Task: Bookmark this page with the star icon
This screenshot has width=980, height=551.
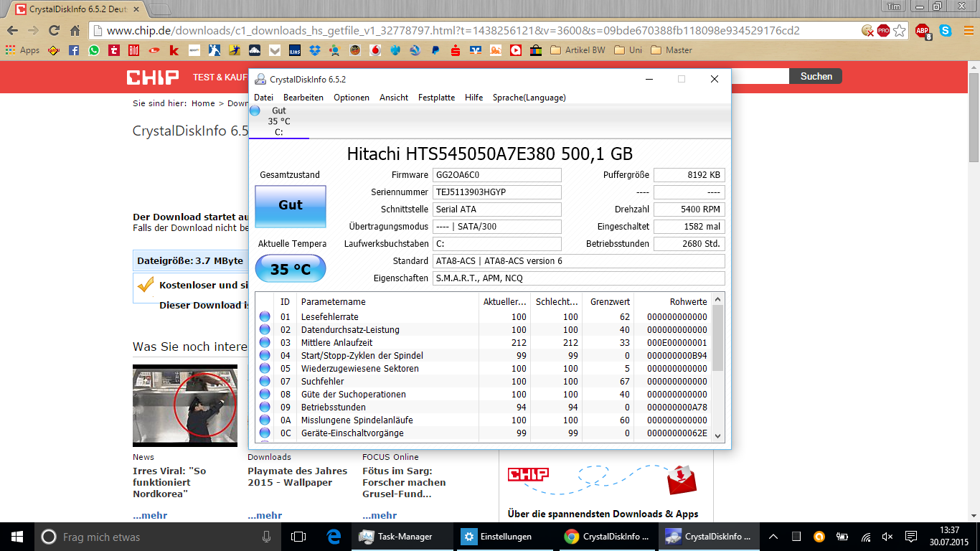Action: [900, 31]
